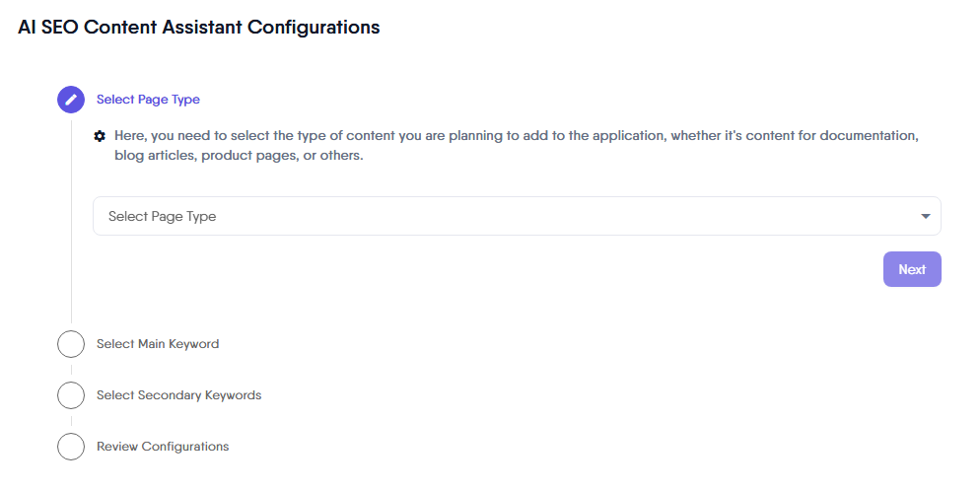The height and width of the screenshot is (491, 980).
Task: Click the purple pencil step icon
Action: pos(71,100)
